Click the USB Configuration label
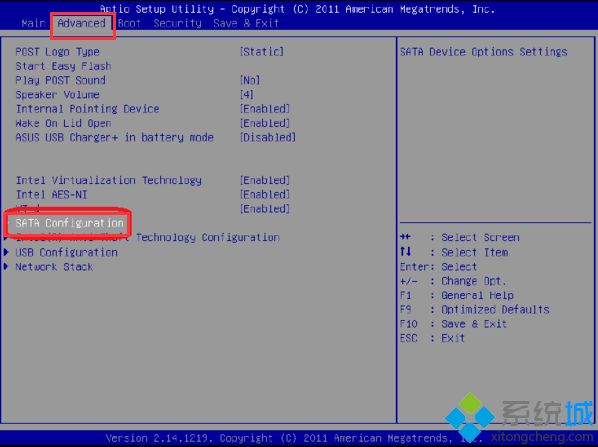Viewport: 598px width, 447px height. coord(66,252)
